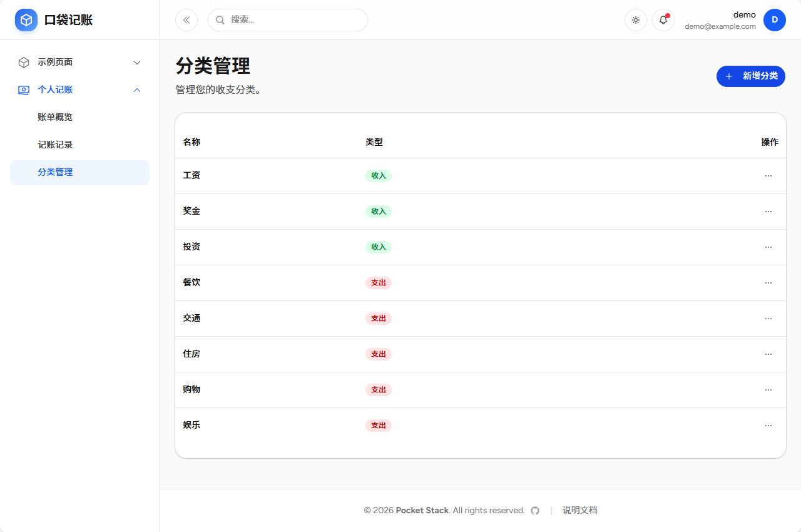Open the notification bell
Viewport: 801px width, 532px height.
[663, 19]
